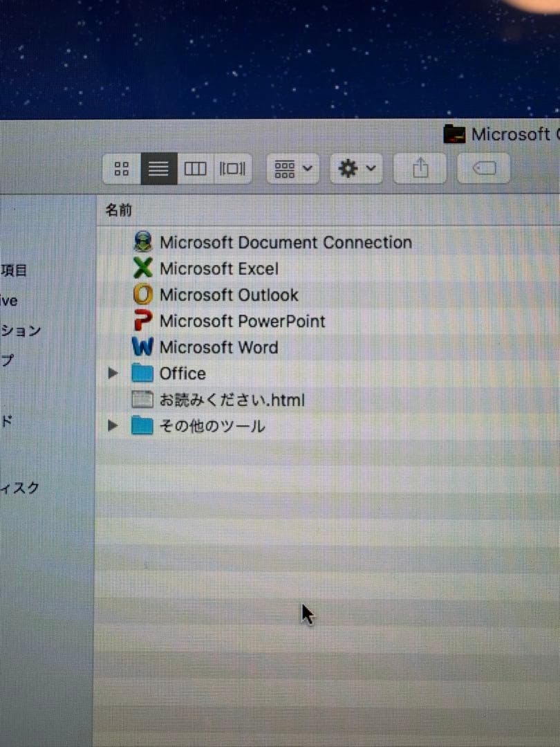Open the item arrangement dropdown
The image size is (560, 747).
(x=293, y=168)
